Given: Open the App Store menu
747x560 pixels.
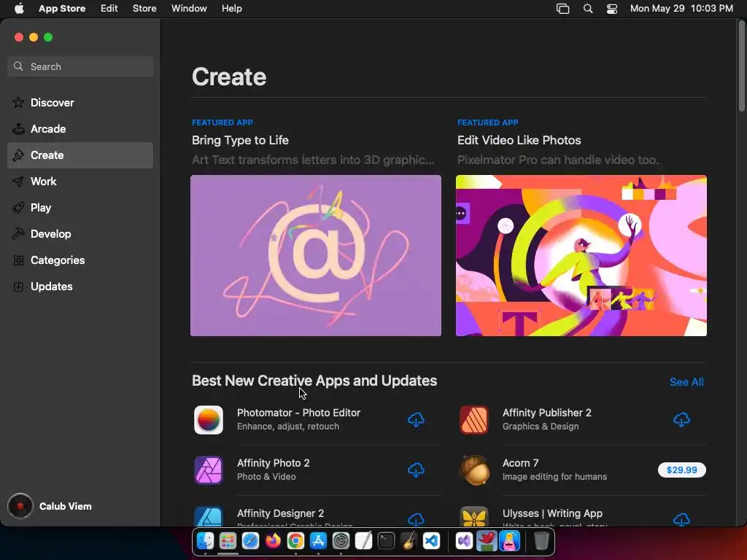Looking at the screenshot, I should [62, 9].
